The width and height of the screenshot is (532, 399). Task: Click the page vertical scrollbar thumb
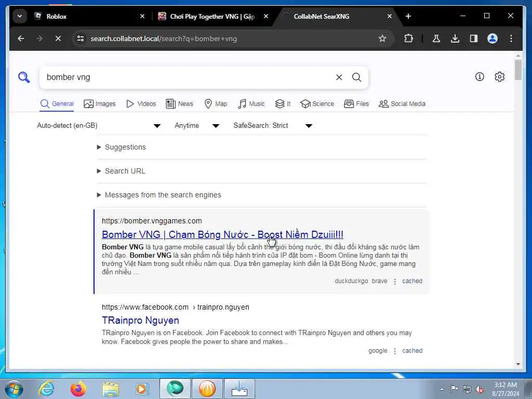518,70
